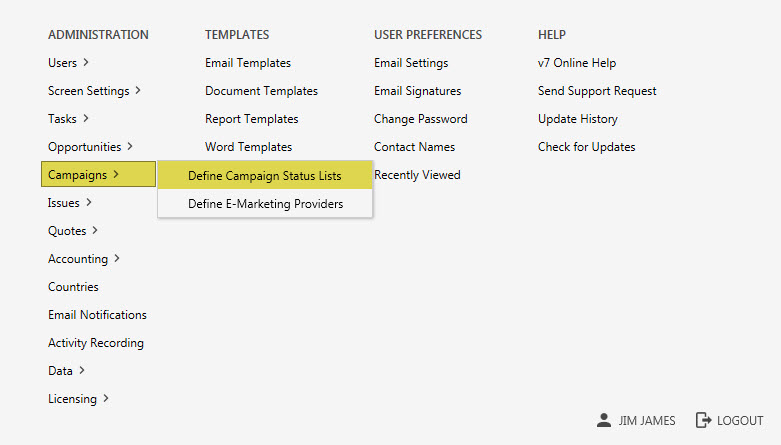781x445 pixels.
Task: Expand the Opportunities submenu chevron
Action: pyautogui.click(x=130, y=147)
